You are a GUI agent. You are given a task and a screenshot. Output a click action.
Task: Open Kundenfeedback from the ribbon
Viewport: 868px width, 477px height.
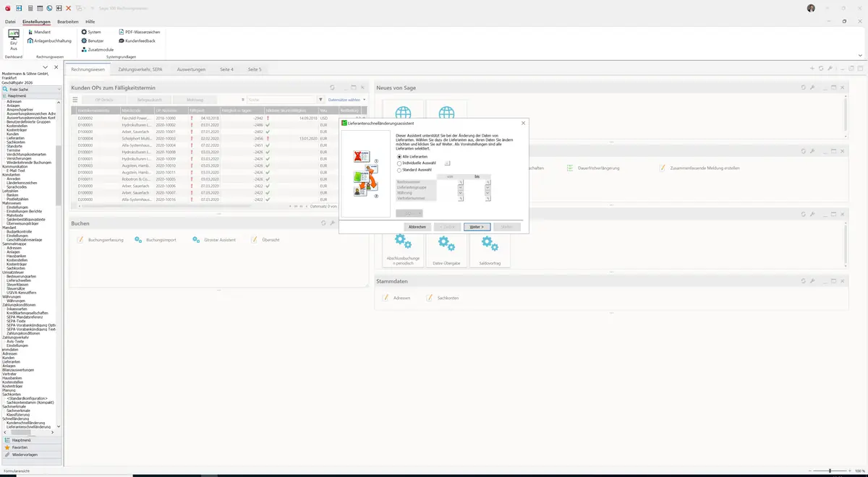click(137, 40)
